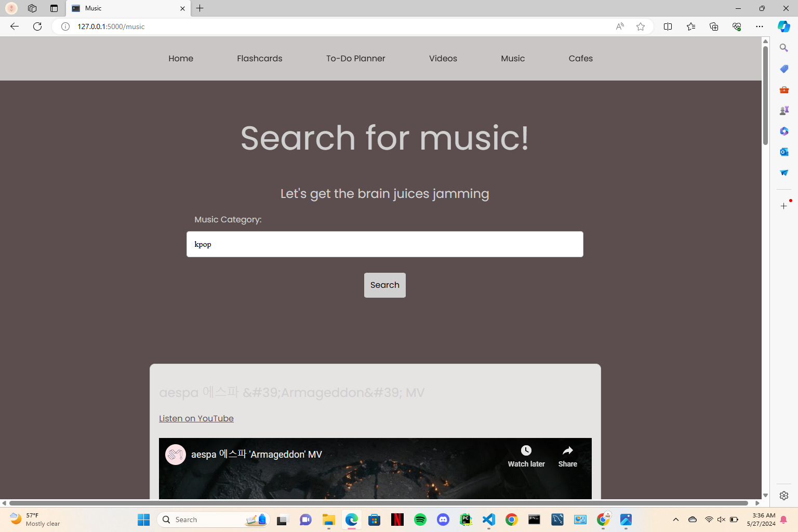Navigate to Home in navbar
This screenshot has height=532, width=798.
(181, 59)
